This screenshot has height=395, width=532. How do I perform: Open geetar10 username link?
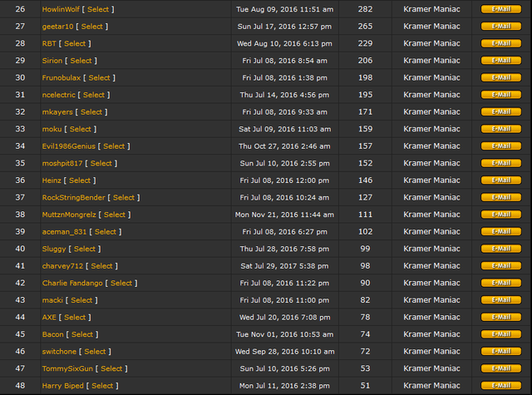57,27
